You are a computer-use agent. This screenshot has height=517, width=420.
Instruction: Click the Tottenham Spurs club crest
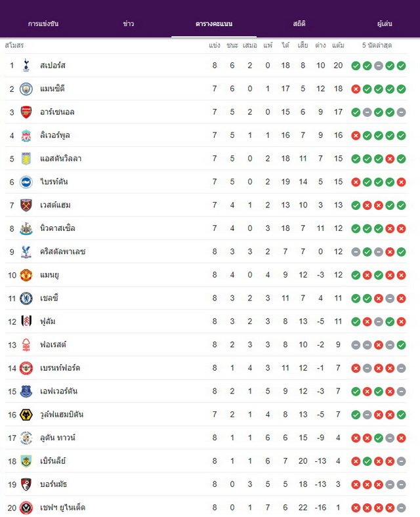click(x=26, y=66)
